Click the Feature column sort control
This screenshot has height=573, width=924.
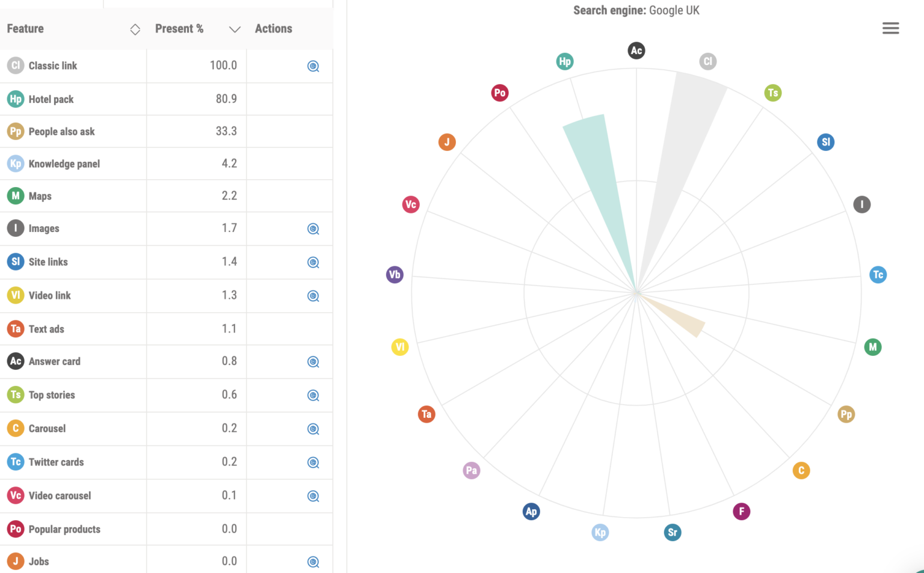click(x=135, y=29)
